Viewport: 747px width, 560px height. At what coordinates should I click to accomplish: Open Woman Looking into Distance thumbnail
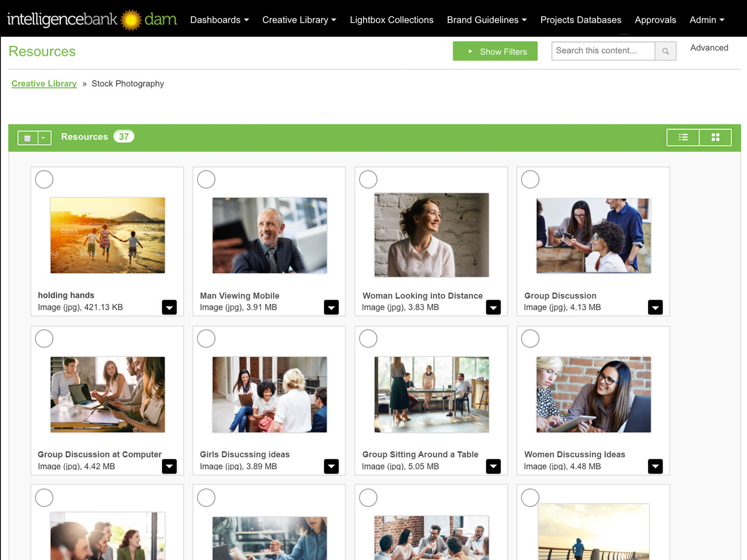tap(432, 235)
